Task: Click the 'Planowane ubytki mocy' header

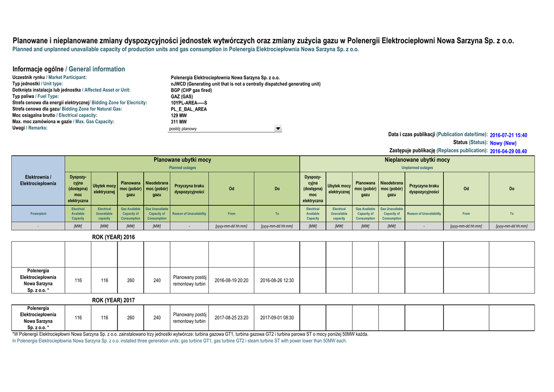Action: pos(182,160)
